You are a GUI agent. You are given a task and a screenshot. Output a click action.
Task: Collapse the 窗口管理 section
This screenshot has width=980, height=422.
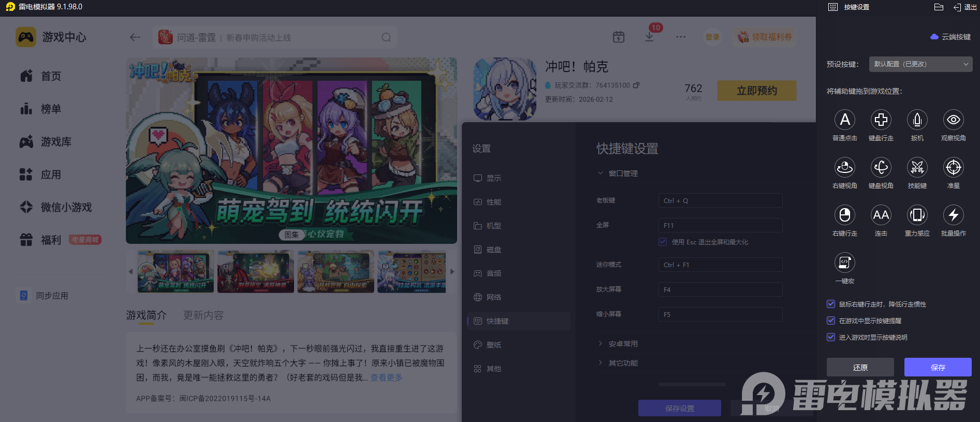tap(618, 173)
